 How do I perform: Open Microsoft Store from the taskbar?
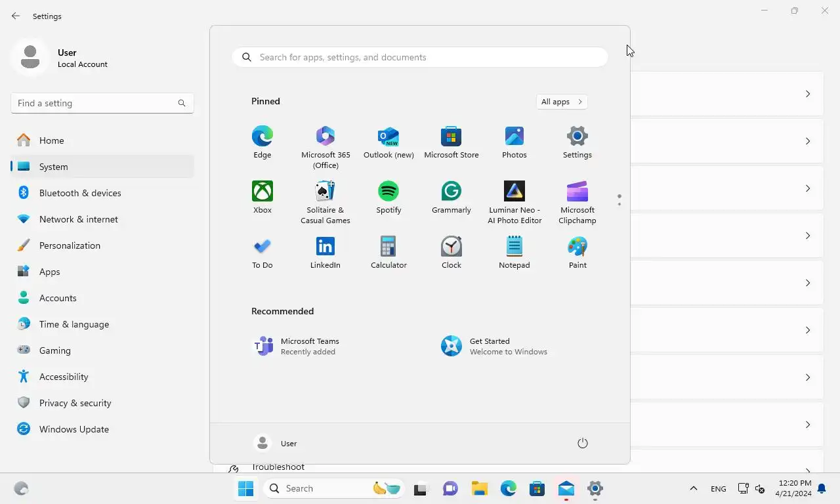(537, 488)
